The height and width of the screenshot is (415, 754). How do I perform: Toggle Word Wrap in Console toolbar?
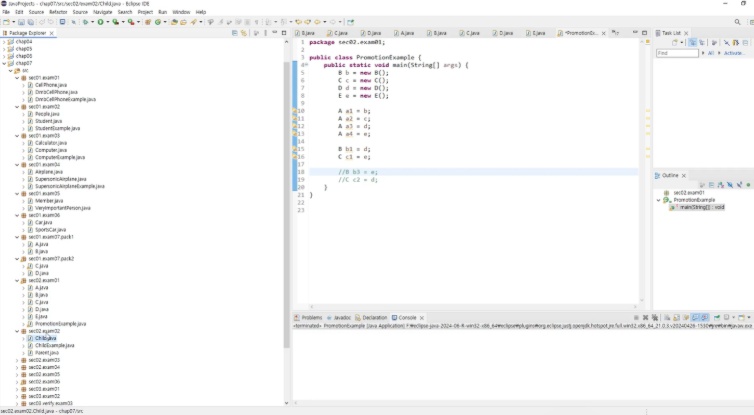(686, 318)
